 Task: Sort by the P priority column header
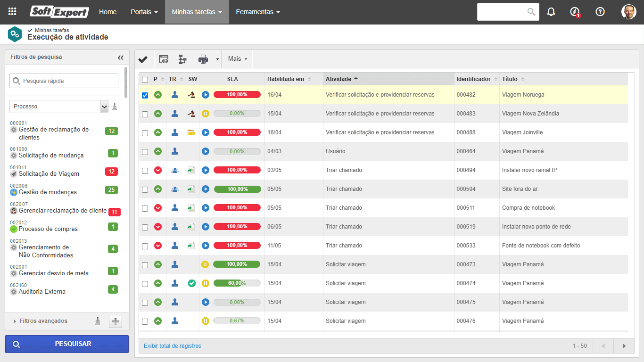tap(158, 79)
